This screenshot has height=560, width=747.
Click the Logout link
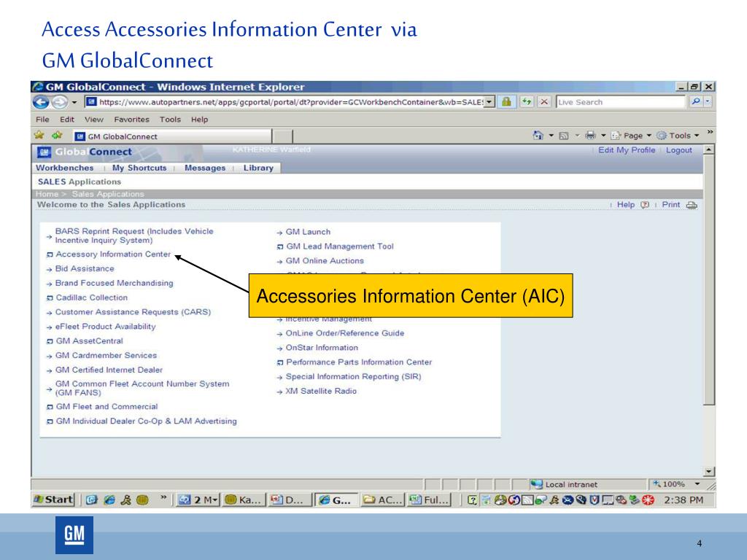[679, 150]
